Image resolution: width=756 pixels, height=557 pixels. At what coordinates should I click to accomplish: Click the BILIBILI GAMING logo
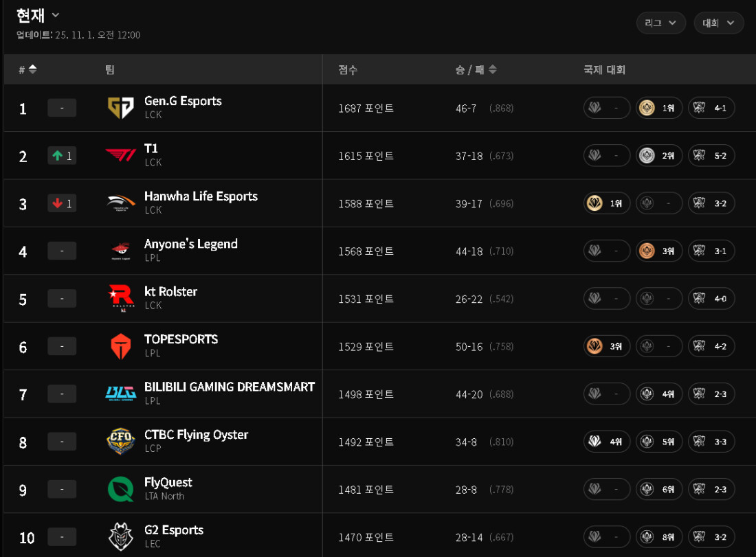(x=121, y=394)
